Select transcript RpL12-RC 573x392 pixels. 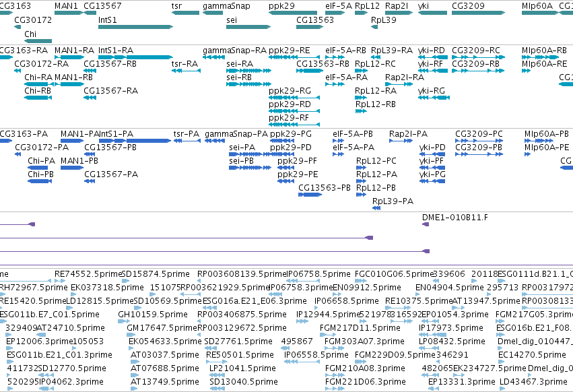375,63
